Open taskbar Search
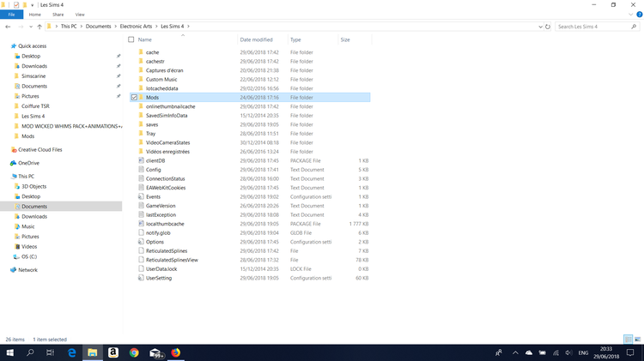 [x=30, y=352]
